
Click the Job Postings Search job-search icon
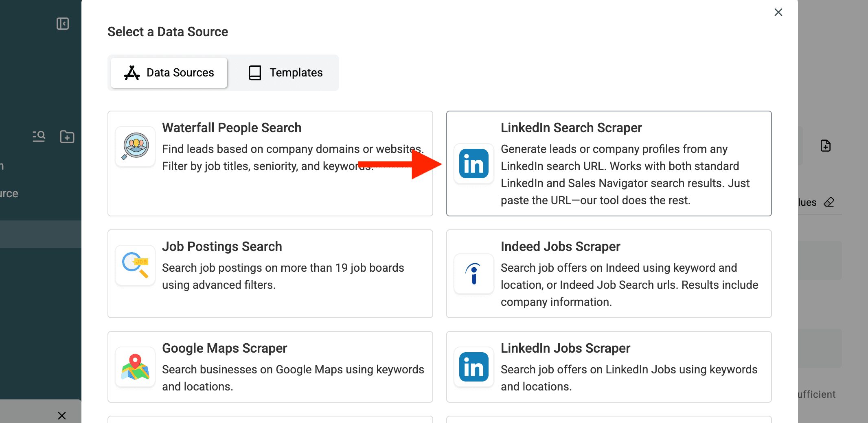click(135, 265)
